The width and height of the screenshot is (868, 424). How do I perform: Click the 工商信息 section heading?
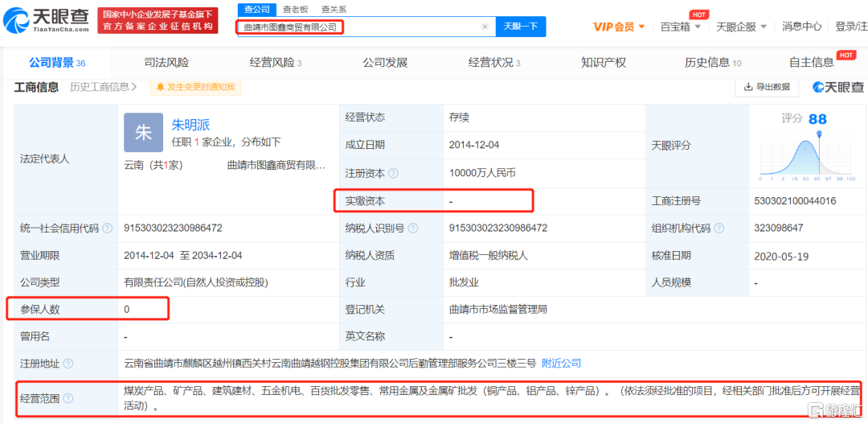tap(36, 87)
